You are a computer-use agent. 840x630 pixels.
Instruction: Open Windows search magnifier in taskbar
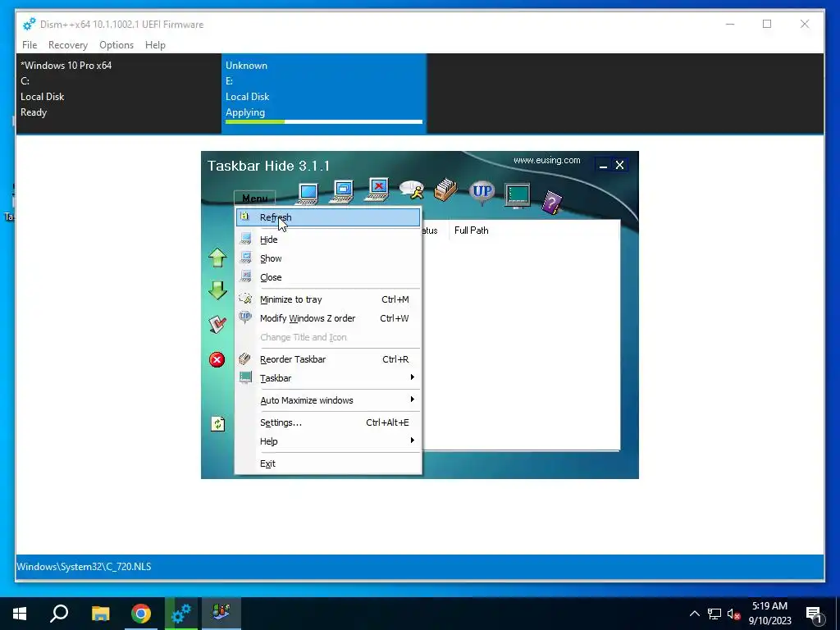59,614
